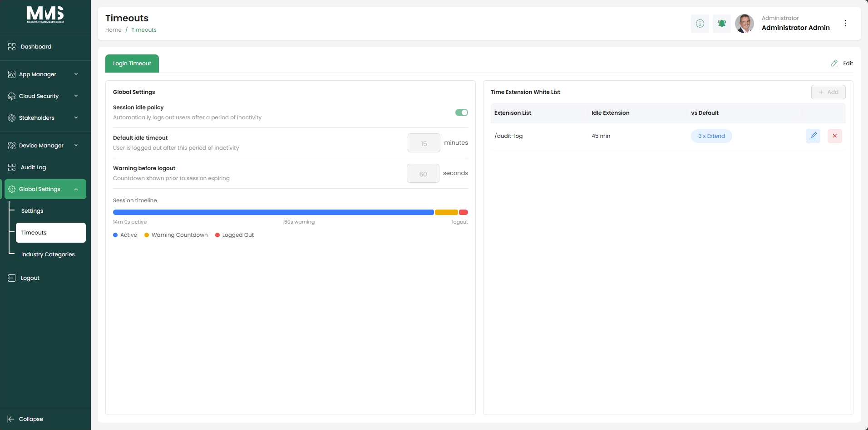Click the Global Settings gear icon

[12, 189]
